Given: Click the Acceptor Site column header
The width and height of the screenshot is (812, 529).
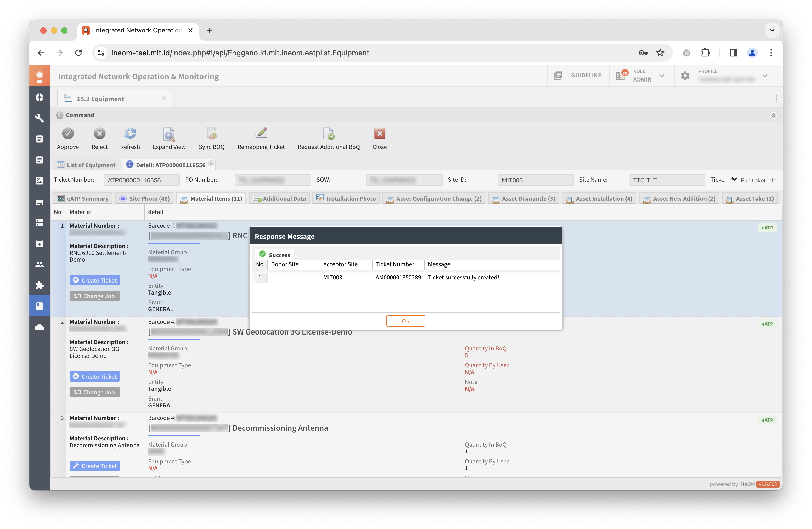Looking at the screenshot, I should 345,264.
